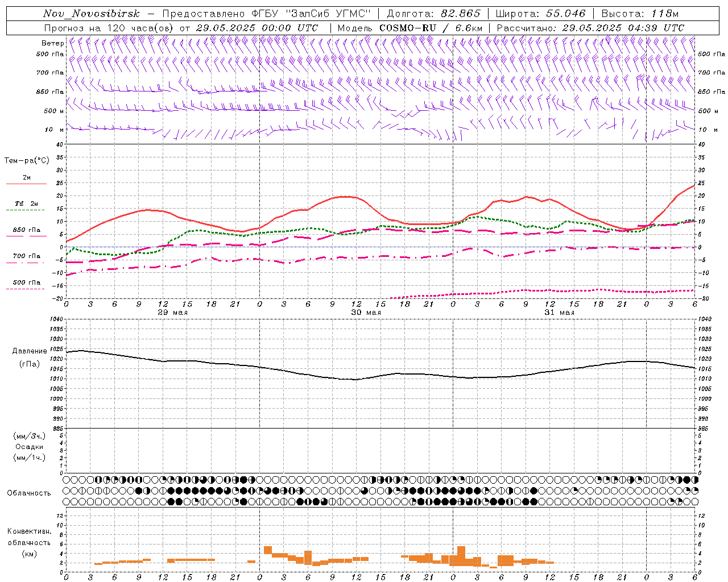
Task: Click the 'Высота: 118м' header field
Action: click(x=640, y=14)
